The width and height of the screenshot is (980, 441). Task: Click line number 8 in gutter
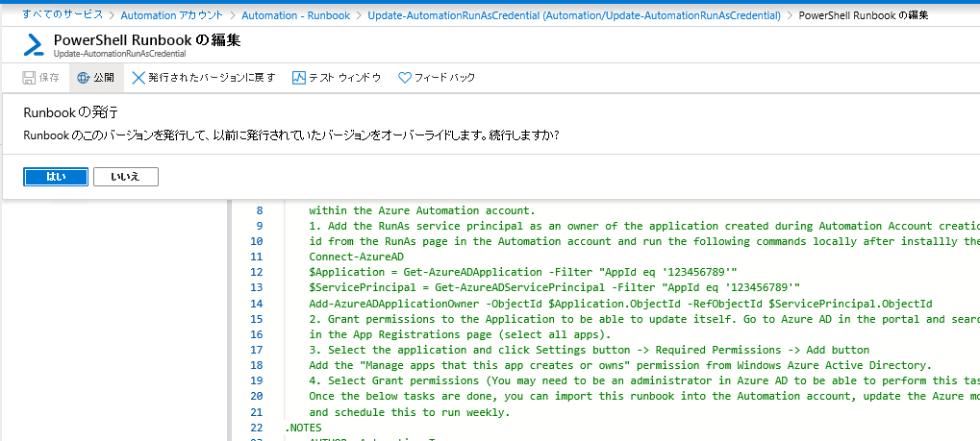(x=260, y=210)
